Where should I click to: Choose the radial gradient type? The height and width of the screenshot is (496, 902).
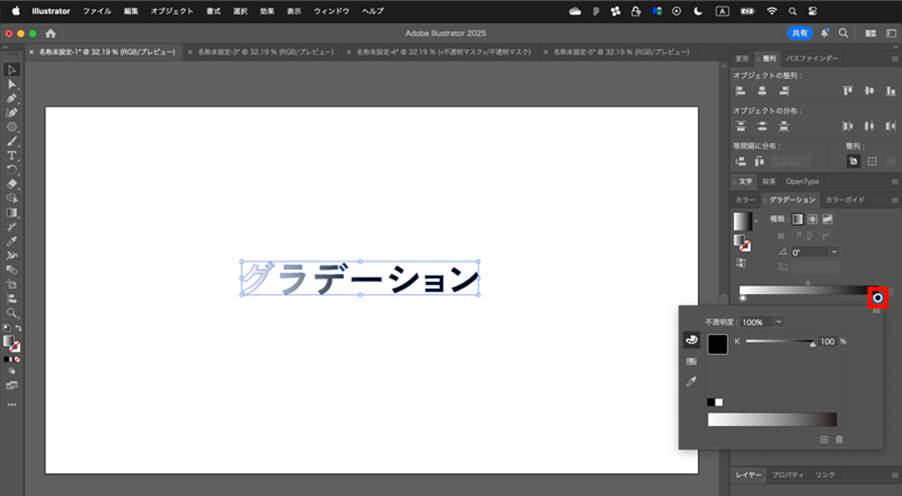point(812,219)
